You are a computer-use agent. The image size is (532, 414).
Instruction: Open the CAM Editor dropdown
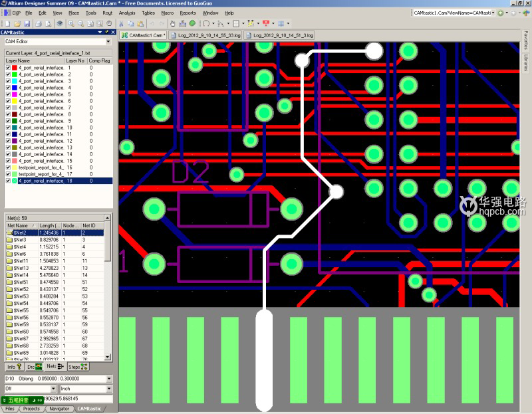[x=108, y=42]
